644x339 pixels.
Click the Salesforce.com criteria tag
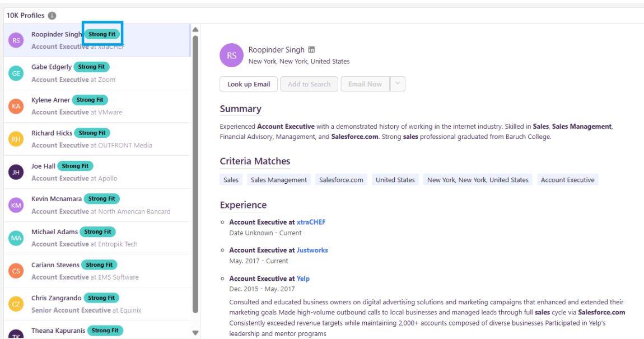tap(341, 180)
